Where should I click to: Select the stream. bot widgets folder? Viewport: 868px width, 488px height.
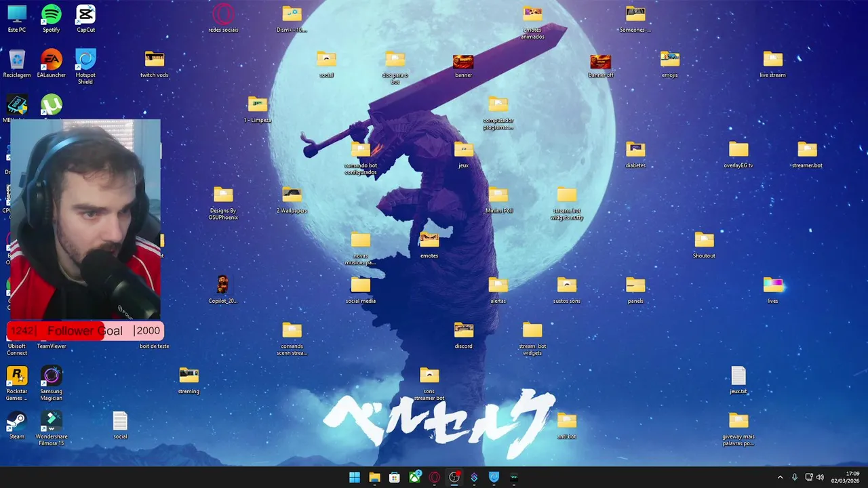532,338
